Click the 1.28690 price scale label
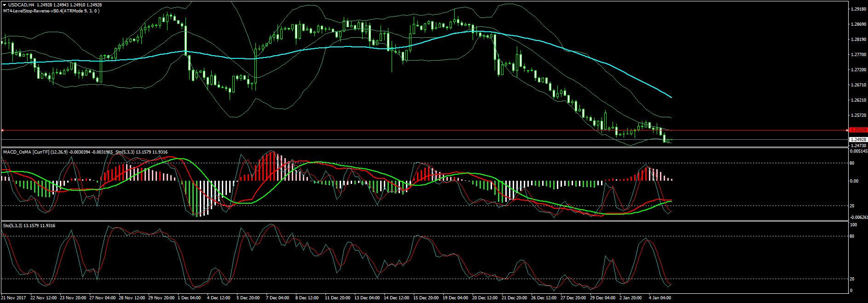The image size is (868, 303). [859, 24]
